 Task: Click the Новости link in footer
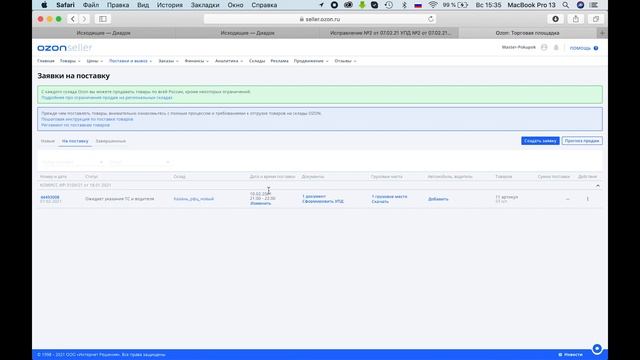click(x=570, y=354)
